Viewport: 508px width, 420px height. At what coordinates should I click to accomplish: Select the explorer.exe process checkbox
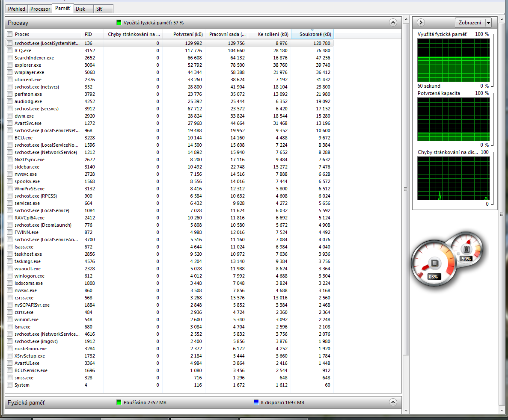click(x=10, y=65)
